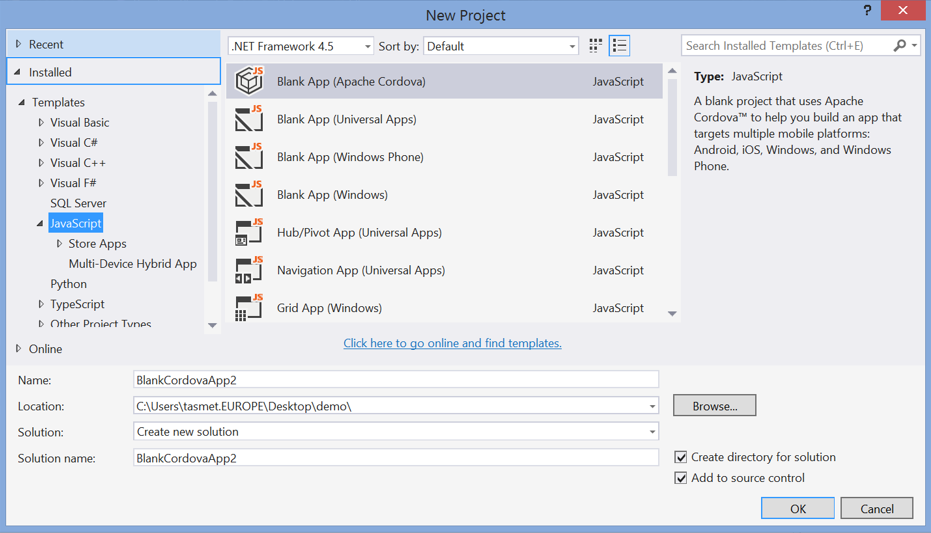Viewport: 931px width, 533px height.
Task: Select Visual C# tree label
Action: 74,142
